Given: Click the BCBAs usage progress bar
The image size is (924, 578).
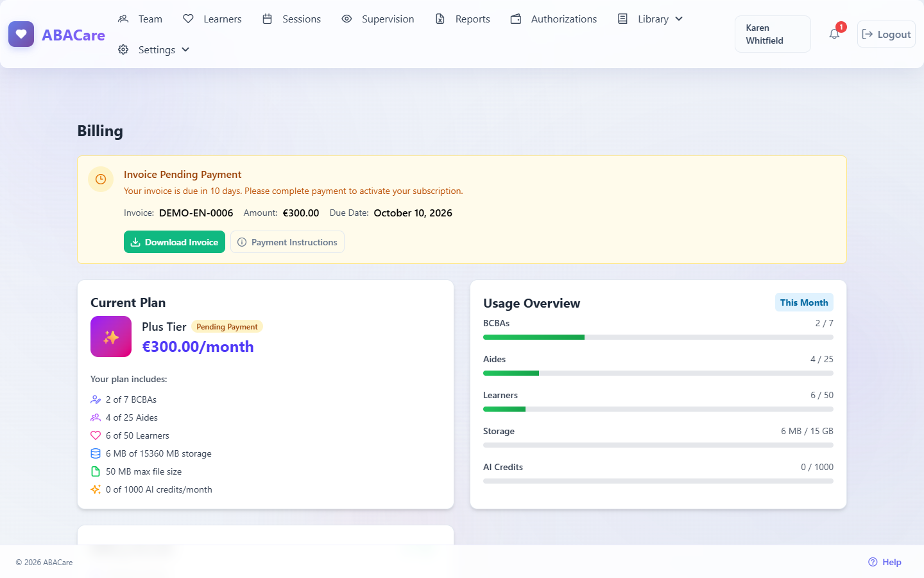Looking at the screenshot, I should [658, 337].
